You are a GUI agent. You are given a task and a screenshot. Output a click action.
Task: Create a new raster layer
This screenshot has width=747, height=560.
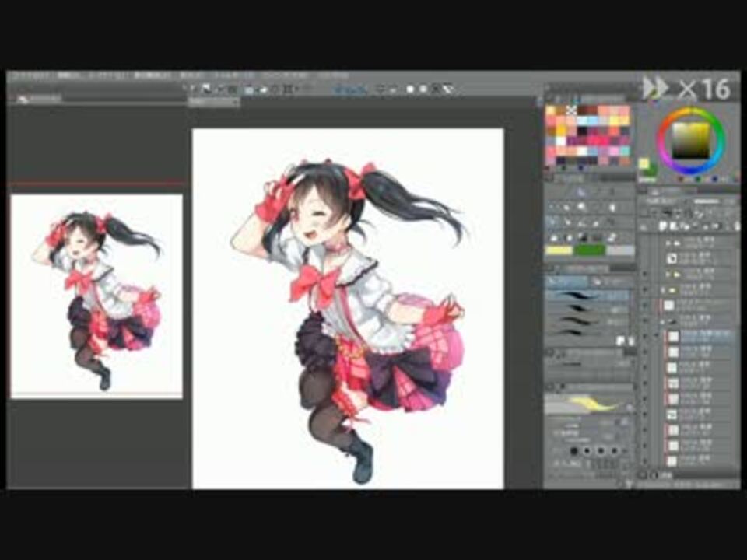[x=663, y=226]
